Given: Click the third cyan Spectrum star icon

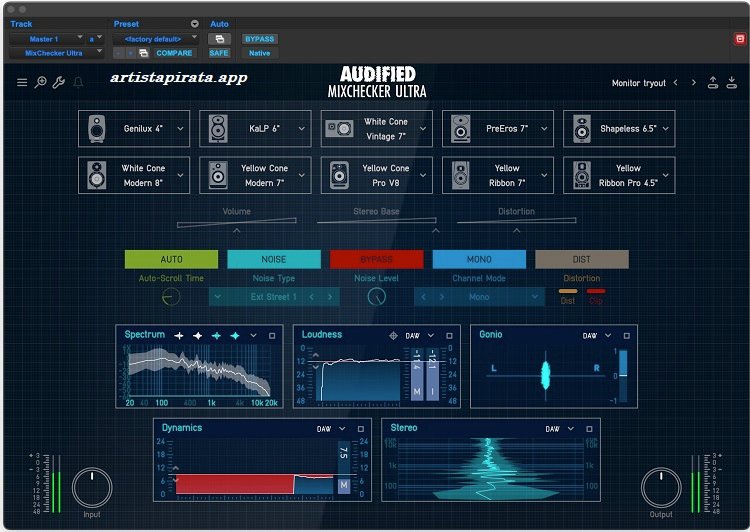Looking at the screenshot, I should 216,336.
